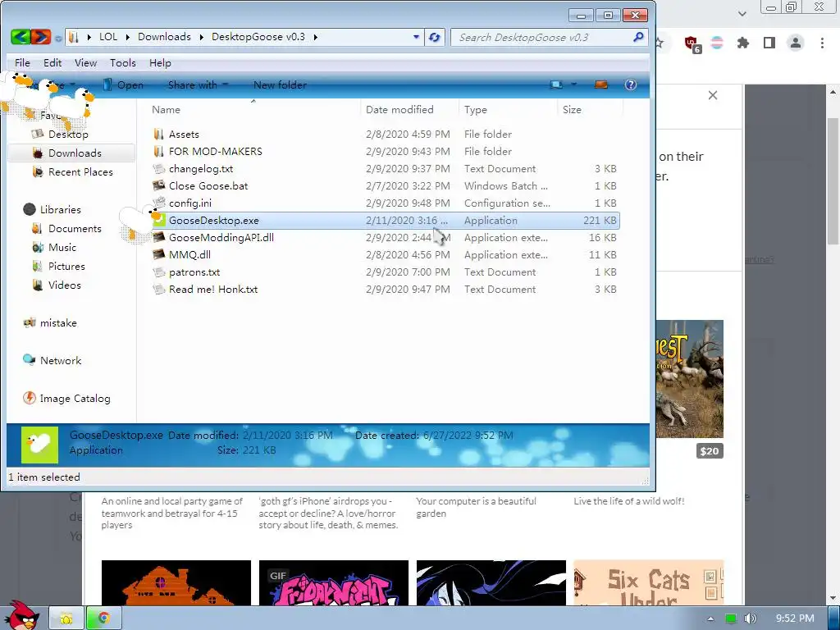Select Libraries in navigation pane
840x630 pixels.
point(60,209)
